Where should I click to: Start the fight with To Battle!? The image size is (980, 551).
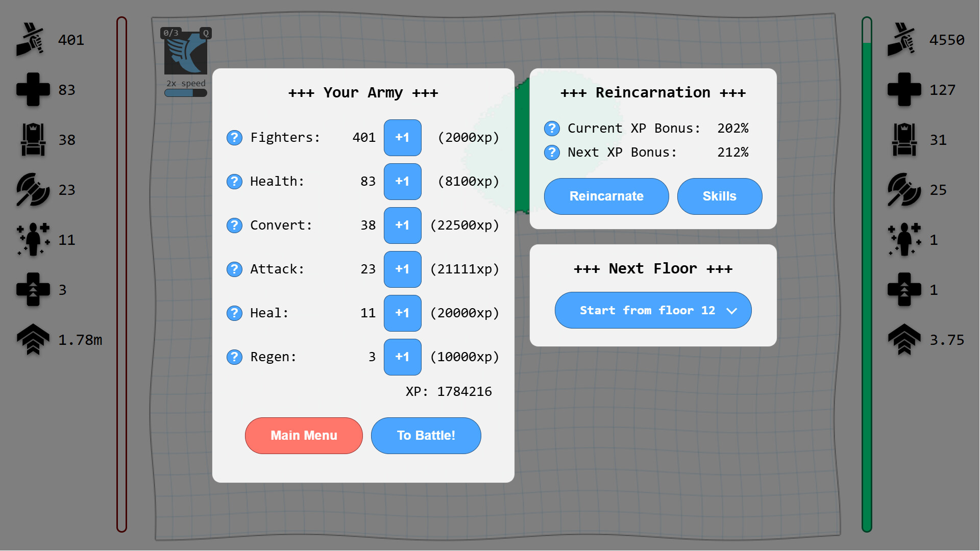click(426, 436)
